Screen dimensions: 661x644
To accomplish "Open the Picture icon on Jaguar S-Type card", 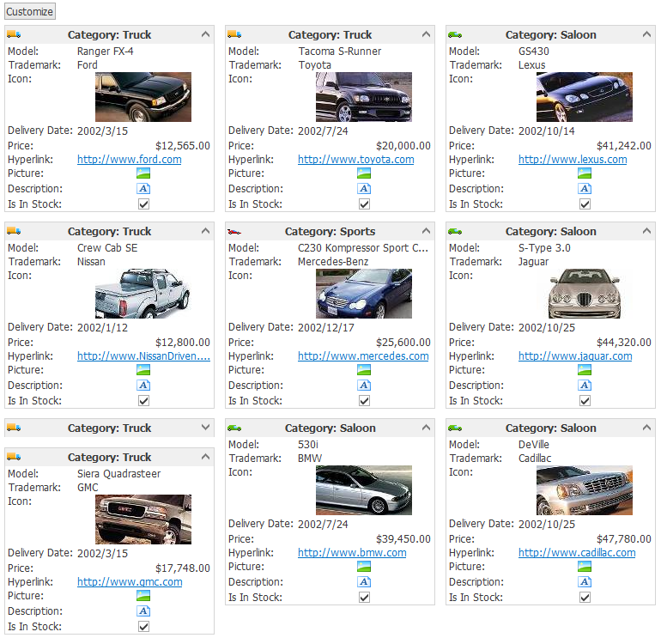I will point(585,370).
